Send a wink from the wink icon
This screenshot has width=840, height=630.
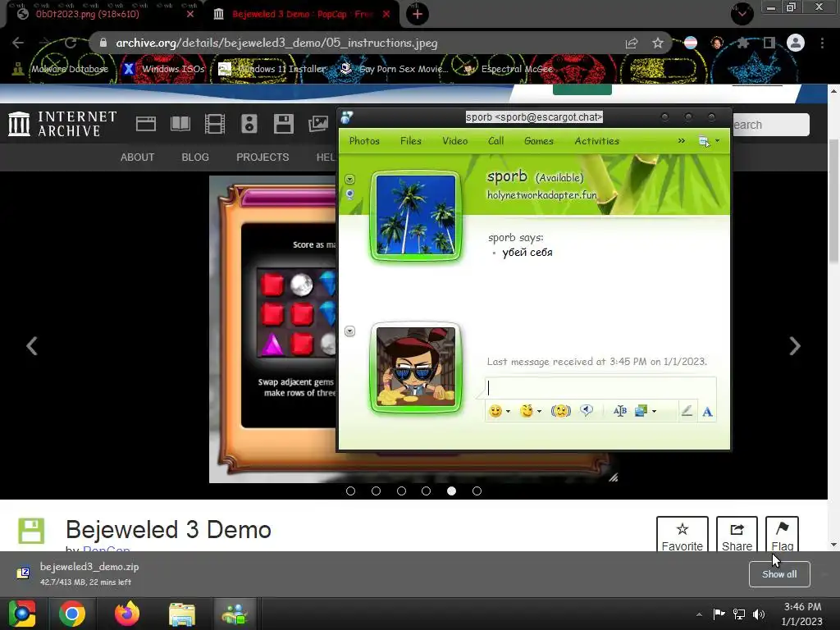coord(527,411)
